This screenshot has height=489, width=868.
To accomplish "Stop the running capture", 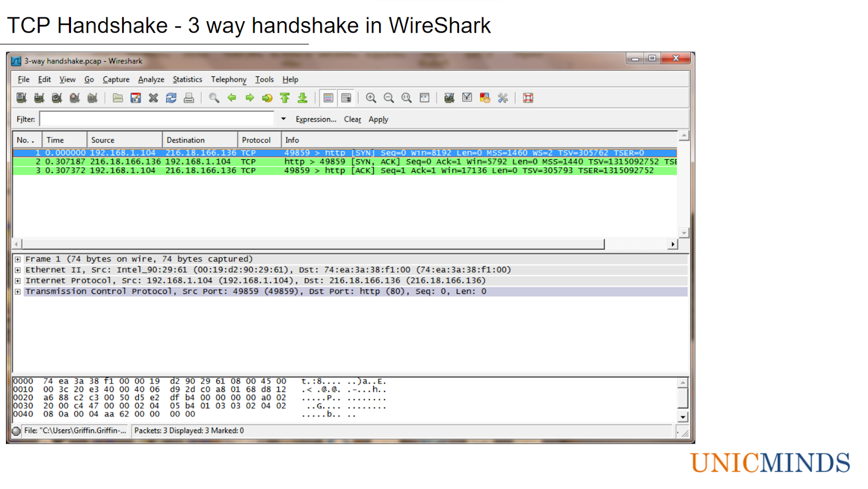I will click(x=75, y=98).
